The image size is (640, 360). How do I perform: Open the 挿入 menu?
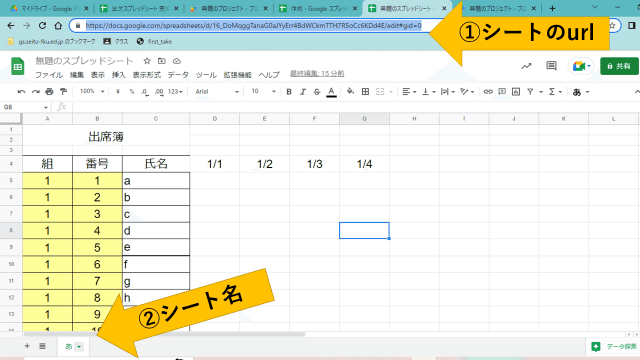[119, 75]
